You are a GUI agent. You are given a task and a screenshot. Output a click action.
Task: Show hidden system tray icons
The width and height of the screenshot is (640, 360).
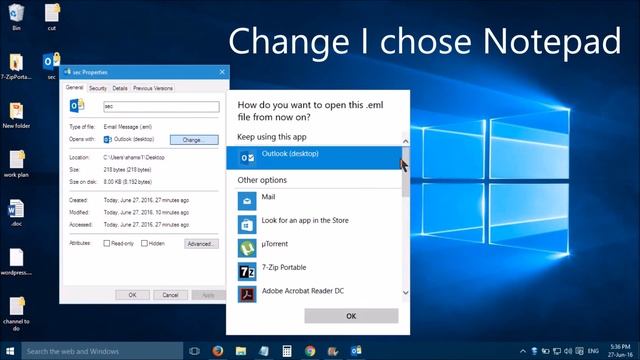[523, 351]
